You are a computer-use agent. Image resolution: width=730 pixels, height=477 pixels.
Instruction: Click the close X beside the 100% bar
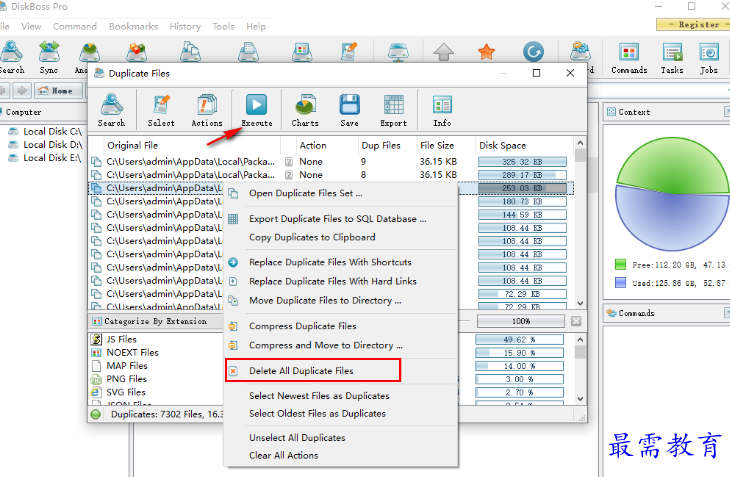pos(576,321)
